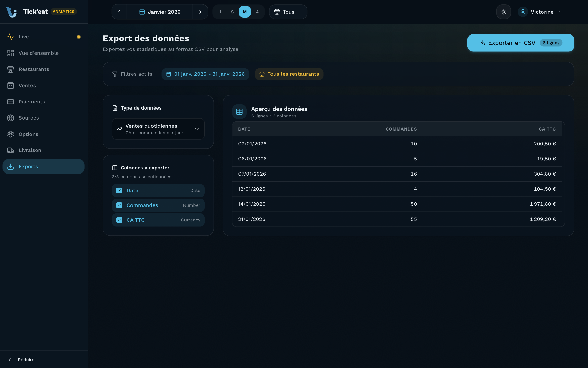The width and height of the screenshot is (588, 368).
Task: Open the Restaurants section
Action: click(x=34, y=69)
